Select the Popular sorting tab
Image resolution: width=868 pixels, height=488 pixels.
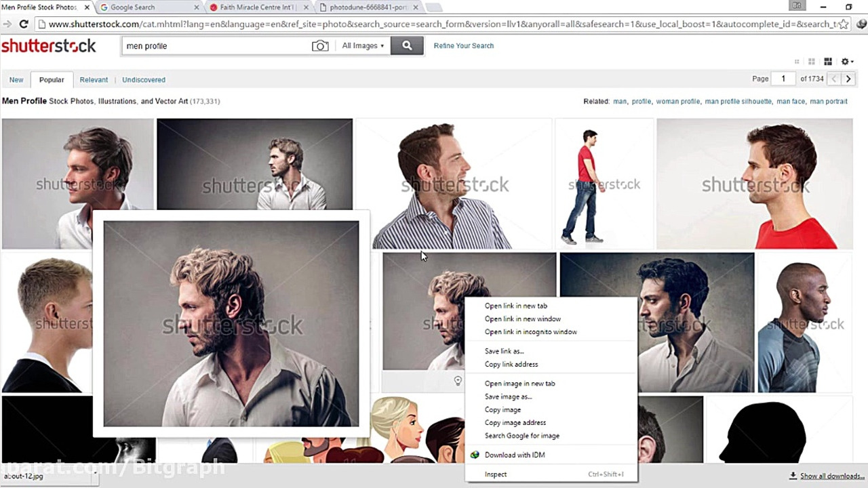[x=52, y=80]
